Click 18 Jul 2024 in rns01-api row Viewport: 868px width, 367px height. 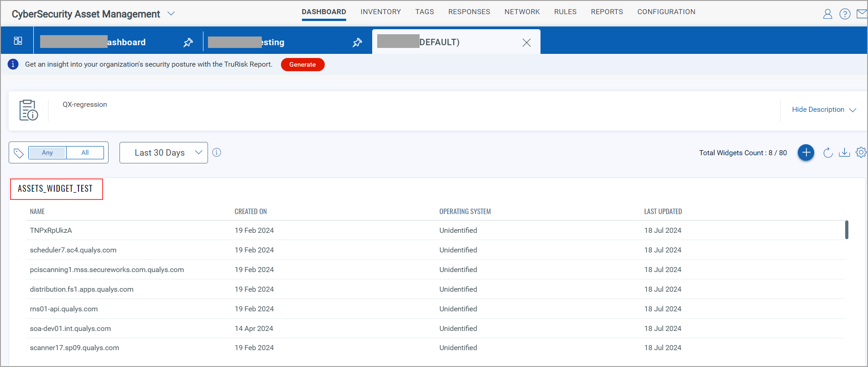(x=663, y=309)
